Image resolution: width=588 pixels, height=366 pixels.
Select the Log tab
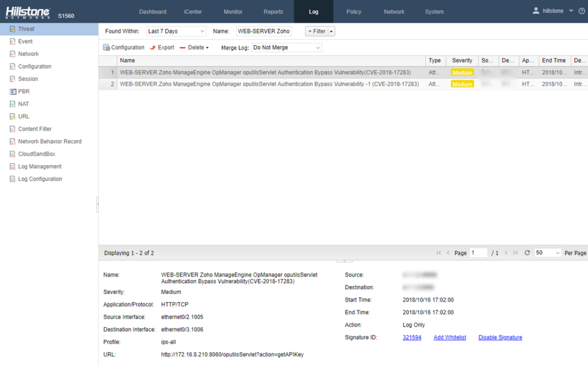(x=313, y=12)
